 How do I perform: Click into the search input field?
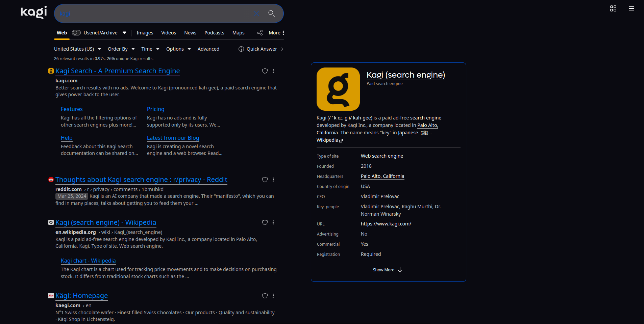click(152, 13)
